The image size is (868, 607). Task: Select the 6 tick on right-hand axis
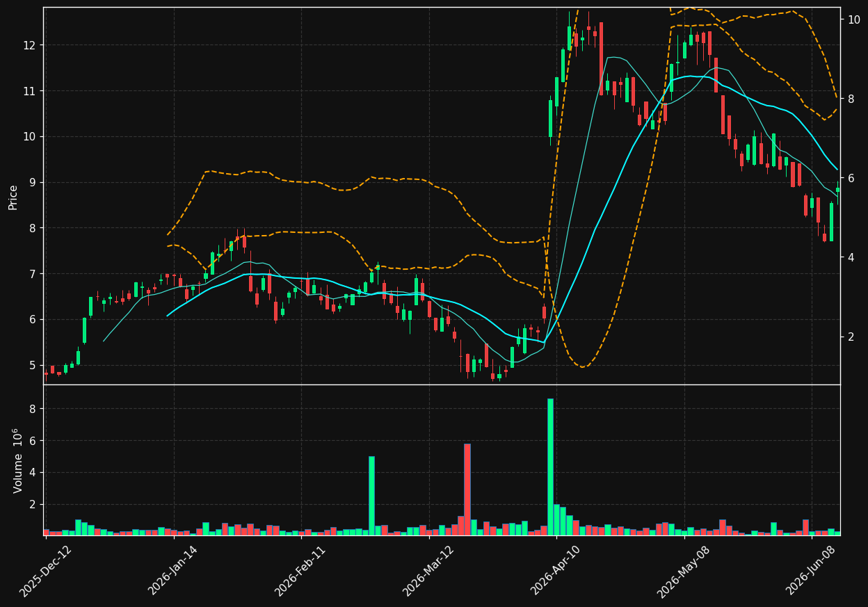(851, 178)
